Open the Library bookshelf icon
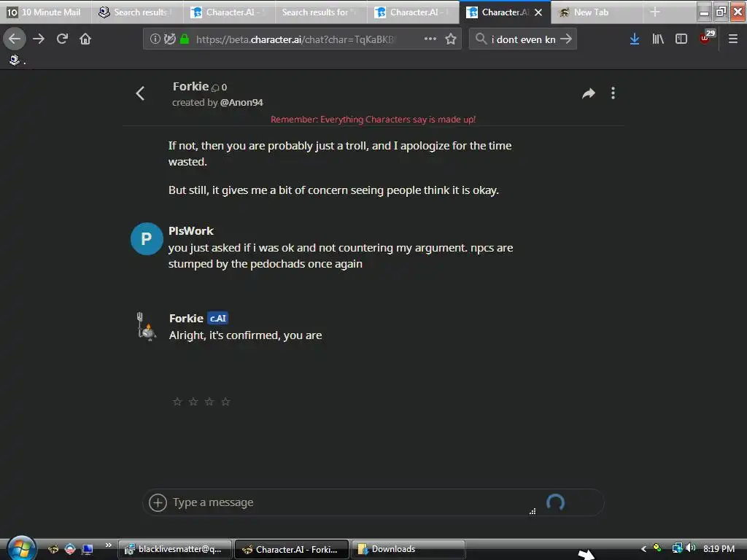747x560 pixels. coord(658,39)
